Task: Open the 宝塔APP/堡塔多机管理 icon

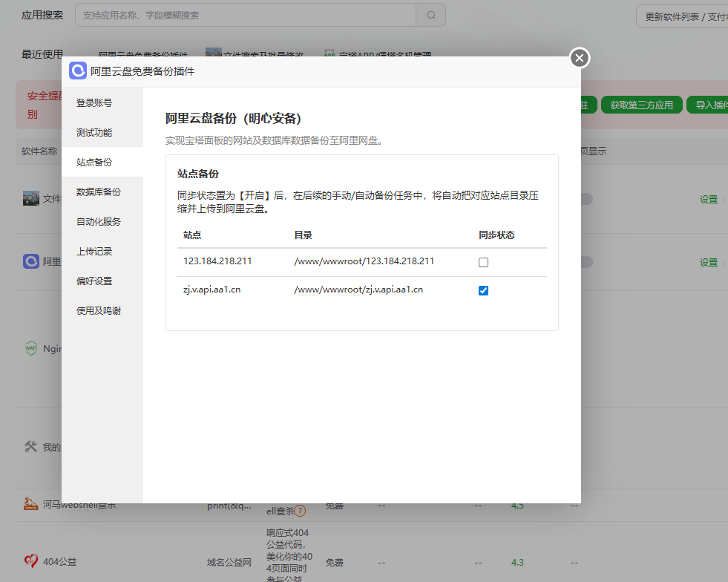Action: pyautogui.click(x=329, y=53)
